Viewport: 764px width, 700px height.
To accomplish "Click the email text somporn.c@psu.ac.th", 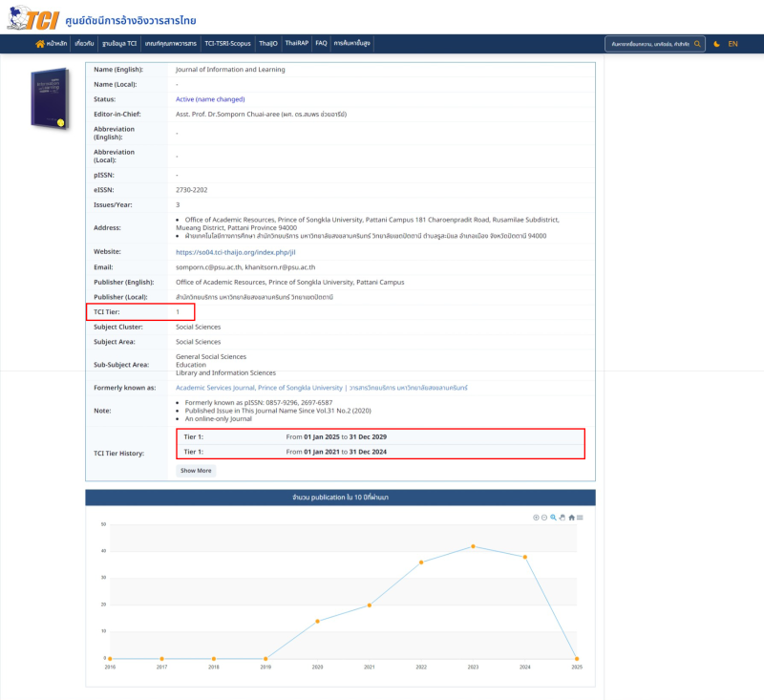I will pos(208,267).
